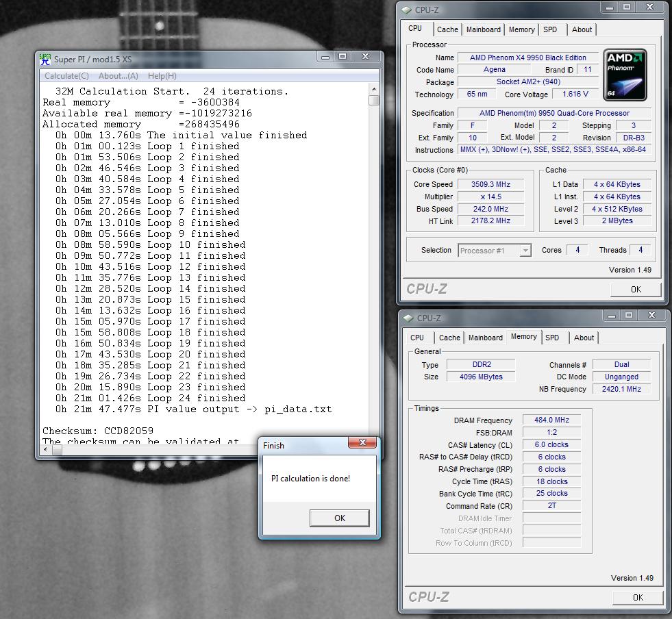Click the HT Link value 2178.2 MHz
The height and width of the screenshot is (619, 672).
490,221
